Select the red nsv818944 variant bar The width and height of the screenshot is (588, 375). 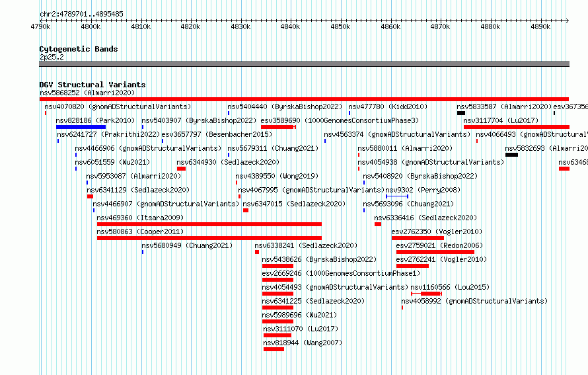(x=274, y=349)
